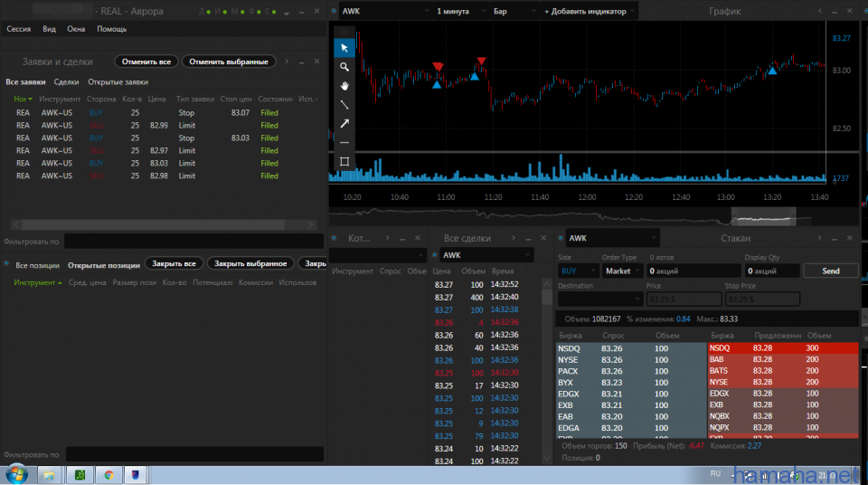
Task: Click the chart toolbar grip handle
Action: [x=344, y=31]
